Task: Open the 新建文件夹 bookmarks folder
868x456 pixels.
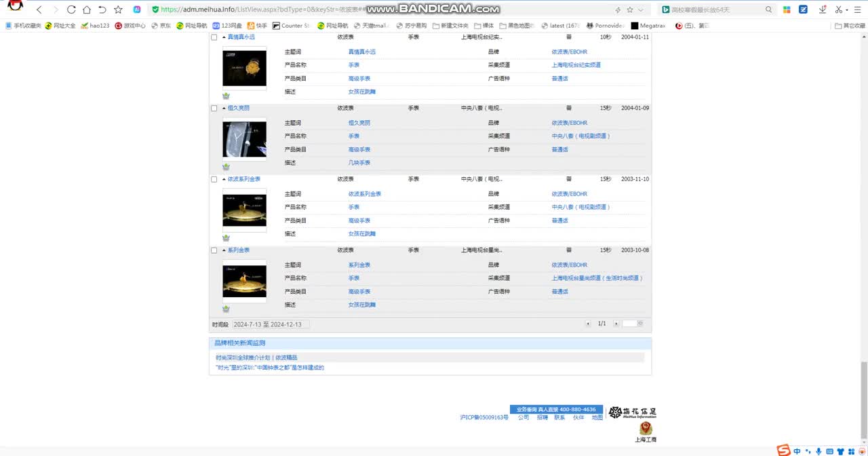Action: click(450, 26)
